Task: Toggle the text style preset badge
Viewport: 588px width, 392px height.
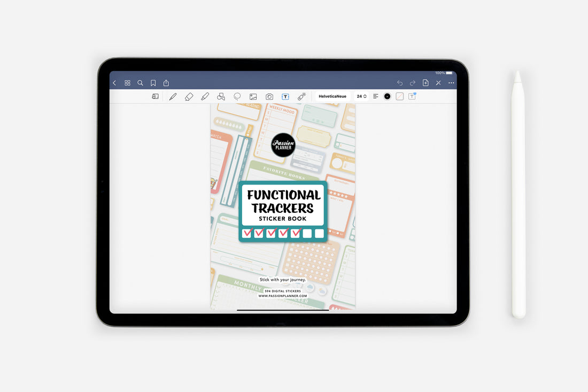Action: coord(412,96)
